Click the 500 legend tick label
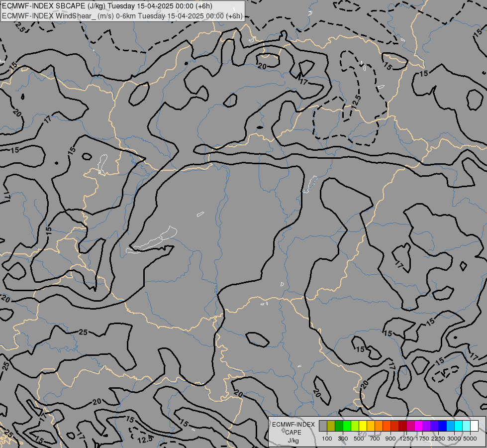The height and width of the screenshot is (448, 487). pos(359,439)
